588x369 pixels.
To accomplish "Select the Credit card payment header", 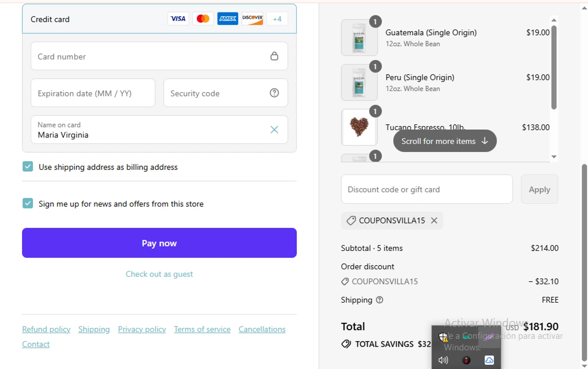I will click(x=159, y=19).
